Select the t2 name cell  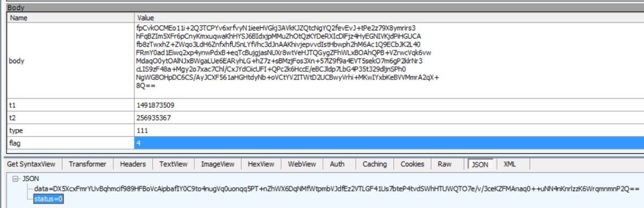coord(70,117)
